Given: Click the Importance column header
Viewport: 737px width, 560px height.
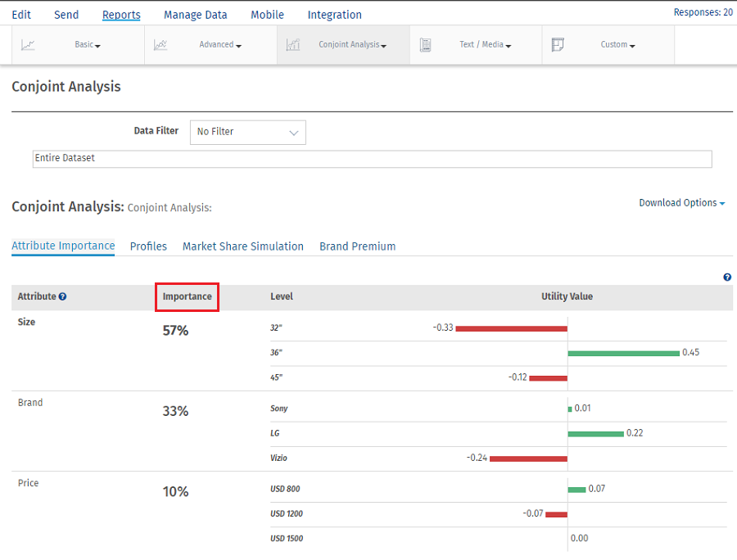Looking at the screenshot, I should tap(187, 296).
